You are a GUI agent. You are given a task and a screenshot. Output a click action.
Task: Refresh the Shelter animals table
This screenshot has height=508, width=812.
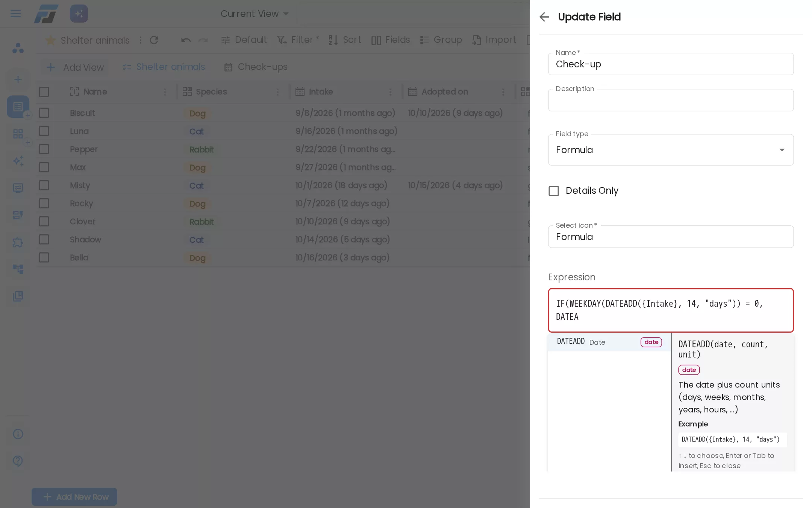click(154, 40)
